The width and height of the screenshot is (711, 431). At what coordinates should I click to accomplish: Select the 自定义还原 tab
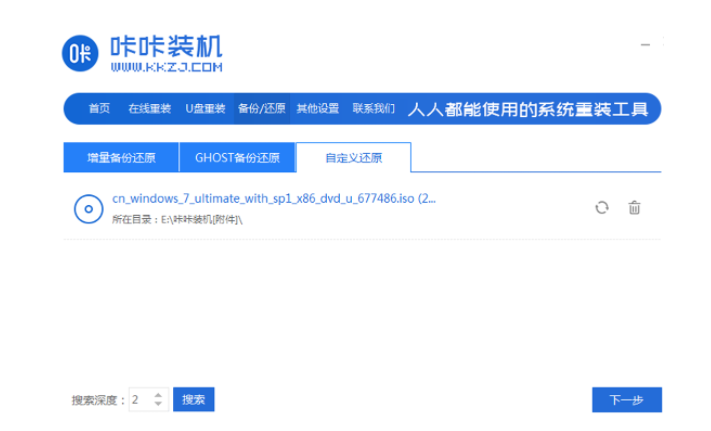(354, 158)
